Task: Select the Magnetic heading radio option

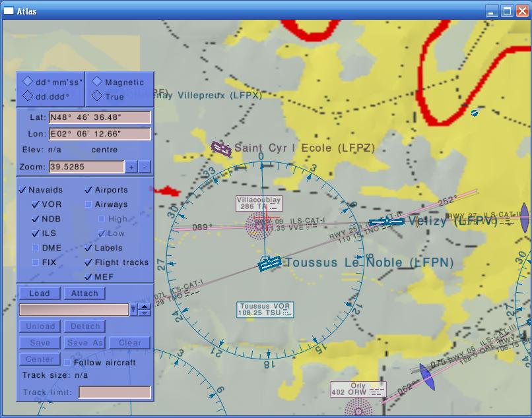Action: [97, 82]
